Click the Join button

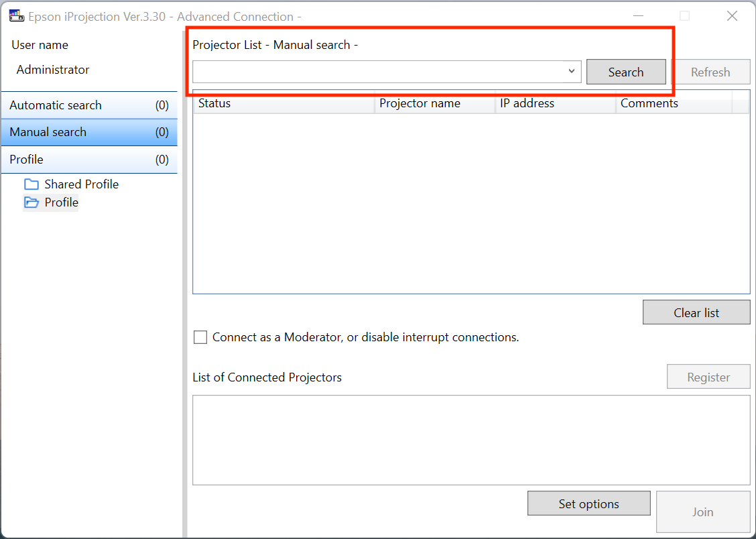(703, 512)
